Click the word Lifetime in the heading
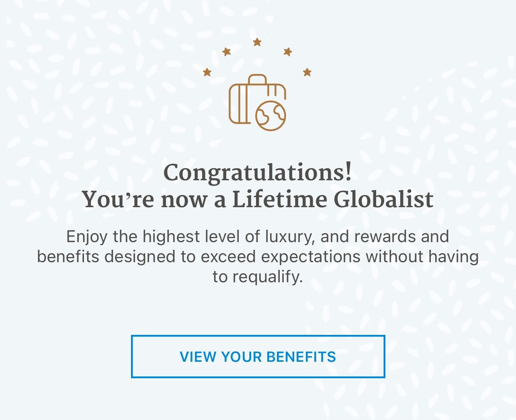 pos(280,200)
